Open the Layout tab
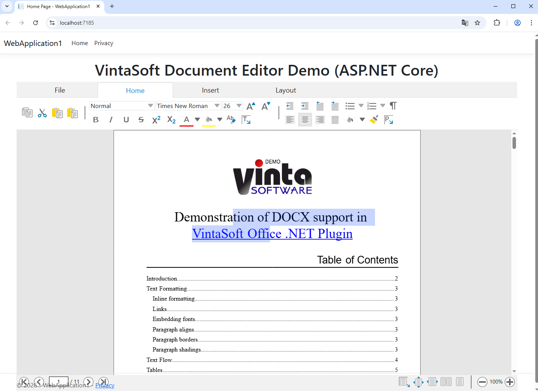Screen dimensions: 538x392 tap(285, 90)
